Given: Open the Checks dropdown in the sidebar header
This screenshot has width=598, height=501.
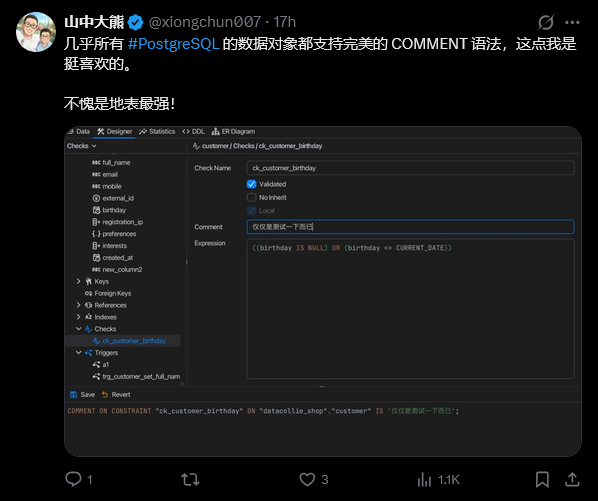Looking at the screenshot, I should (82, 146).
